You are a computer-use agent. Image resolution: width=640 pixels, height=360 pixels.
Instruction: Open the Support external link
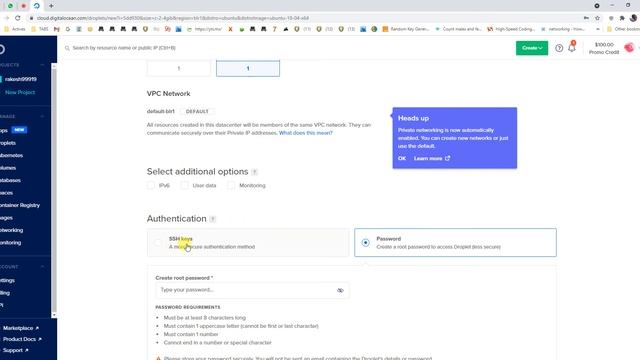pos(16,350)
